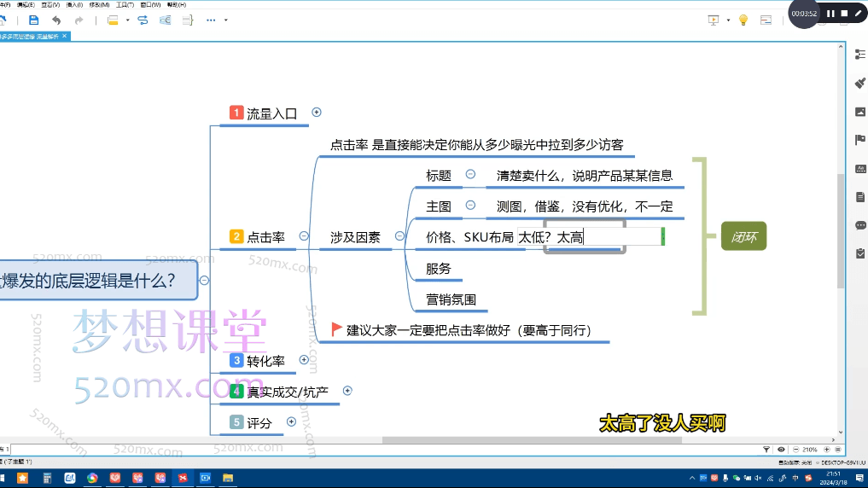Expand the 真实成交/坑产 topic

347,392
